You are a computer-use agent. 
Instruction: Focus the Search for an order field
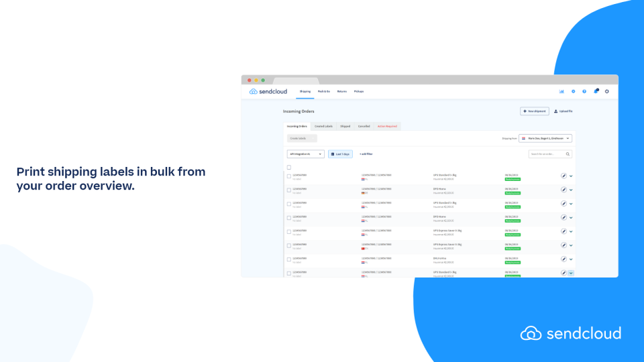click(550, 154)
